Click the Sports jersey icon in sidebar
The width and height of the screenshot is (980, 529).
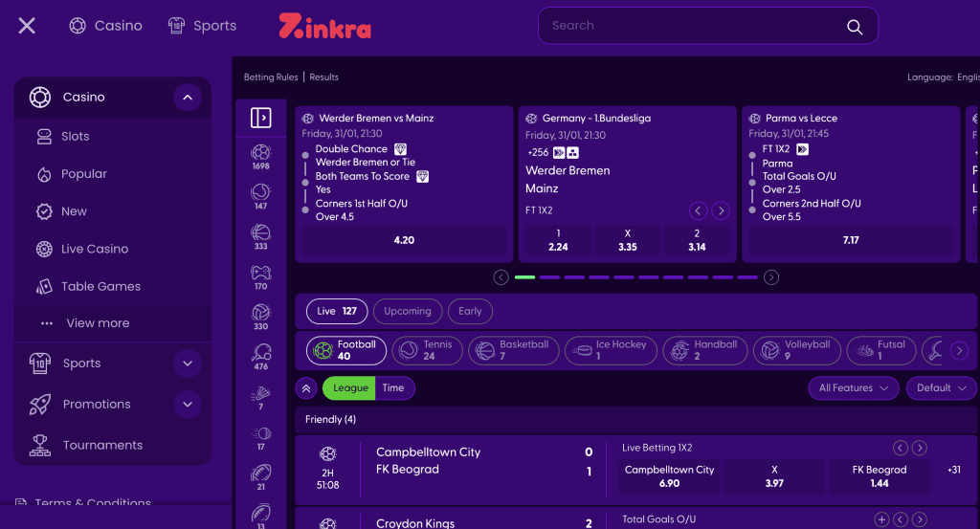pyautogui.click(x=40, y=364)
